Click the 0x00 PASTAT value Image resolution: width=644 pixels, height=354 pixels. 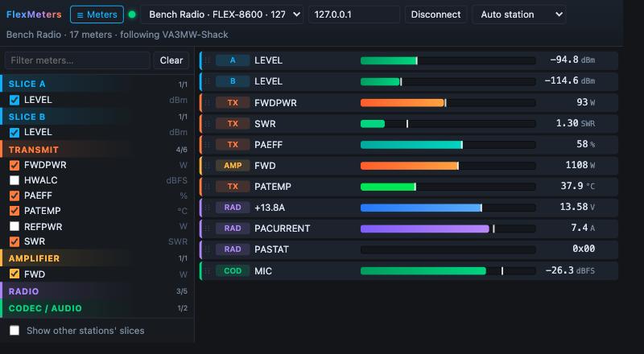584,249
